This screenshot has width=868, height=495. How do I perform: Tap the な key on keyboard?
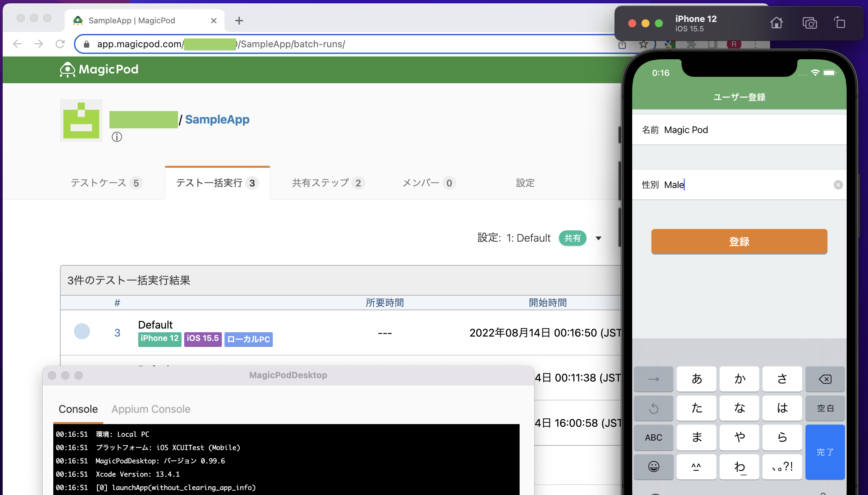(739, 408)
